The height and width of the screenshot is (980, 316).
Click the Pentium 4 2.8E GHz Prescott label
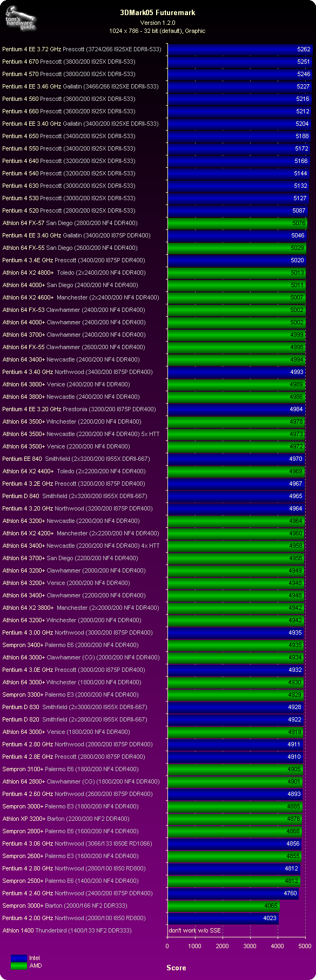73,757
